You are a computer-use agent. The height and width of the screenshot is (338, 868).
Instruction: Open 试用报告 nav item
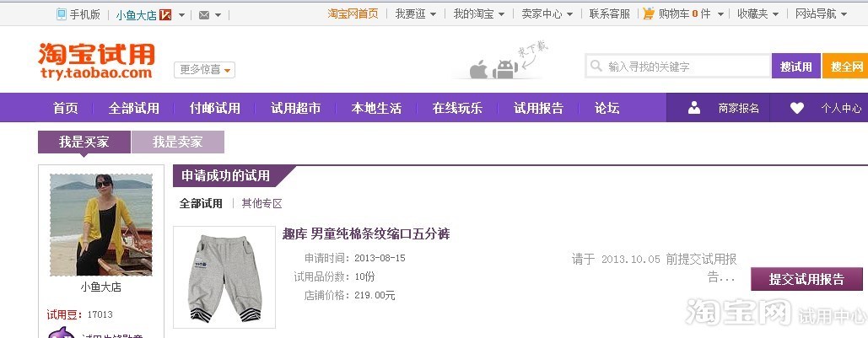click(x=539, y=108)
